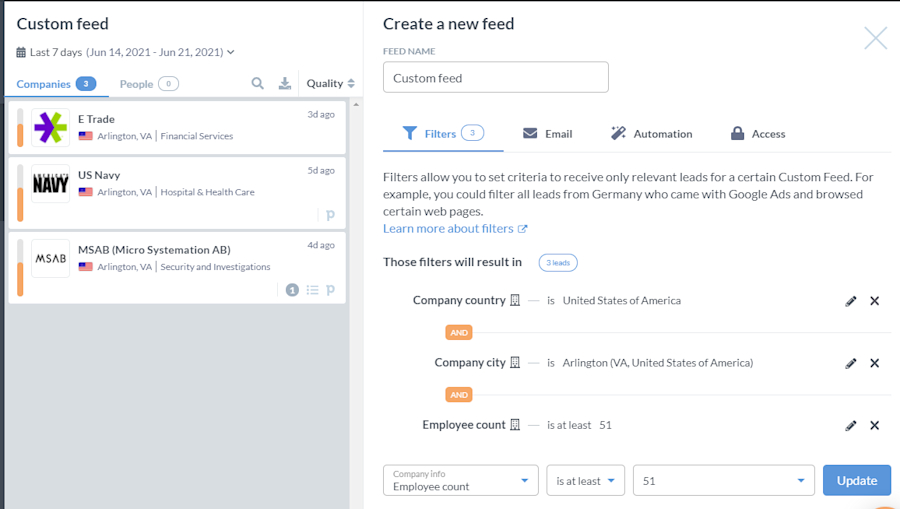Click the 3 leads result badge
The height and width of the screenshot is (509, 900).
click(558, 263)
